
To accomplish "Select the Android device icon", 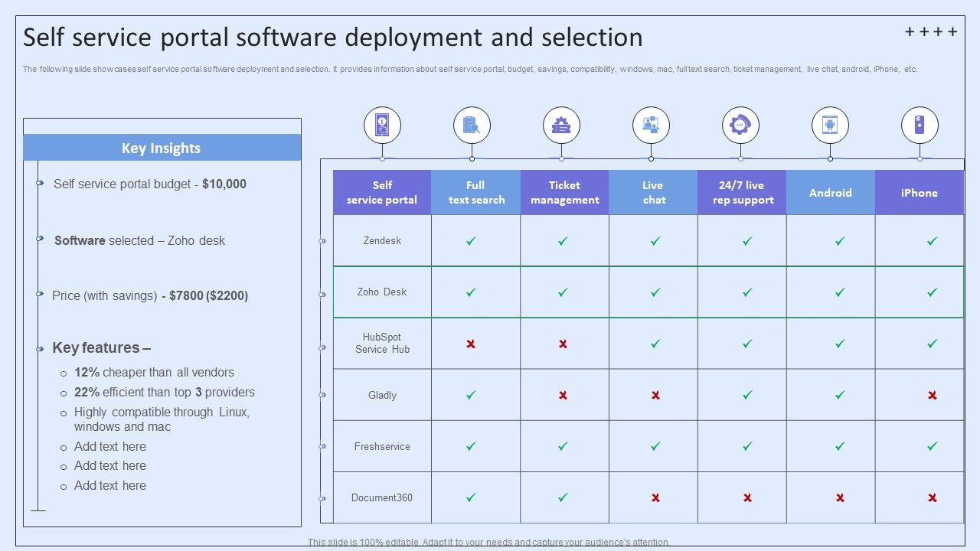I will [x=829, y=125].
